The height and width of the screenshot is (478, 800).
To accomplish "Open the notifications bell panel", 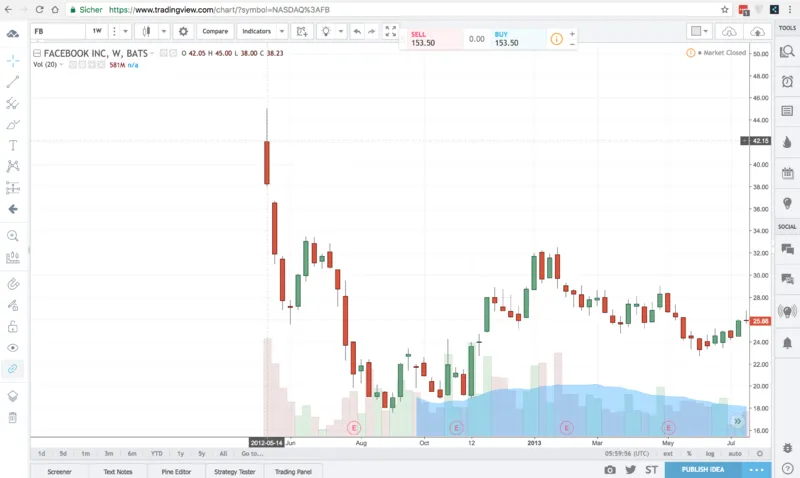I will coord(787,343).
